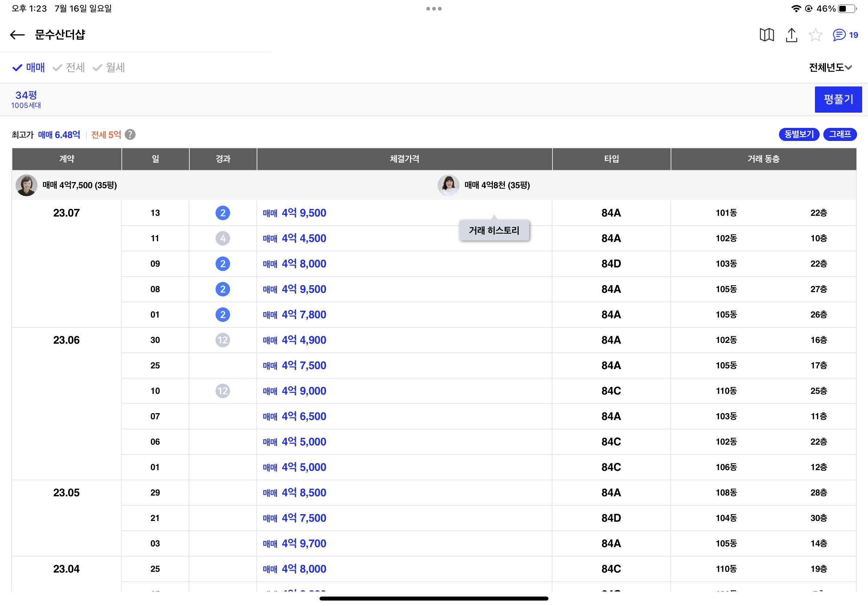The image size is (868, 606).
Task: Expand the 평풀기 size options
Action: [838, 99]
